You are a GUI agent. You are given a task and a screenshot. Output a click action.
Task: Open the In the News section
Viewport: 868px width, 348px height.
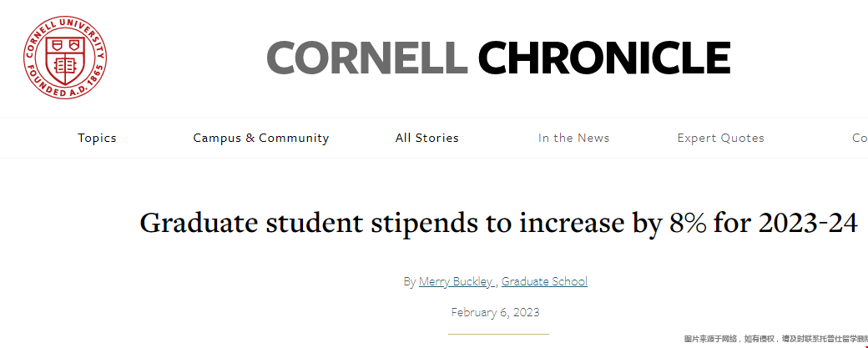click(x=573, y=138)
